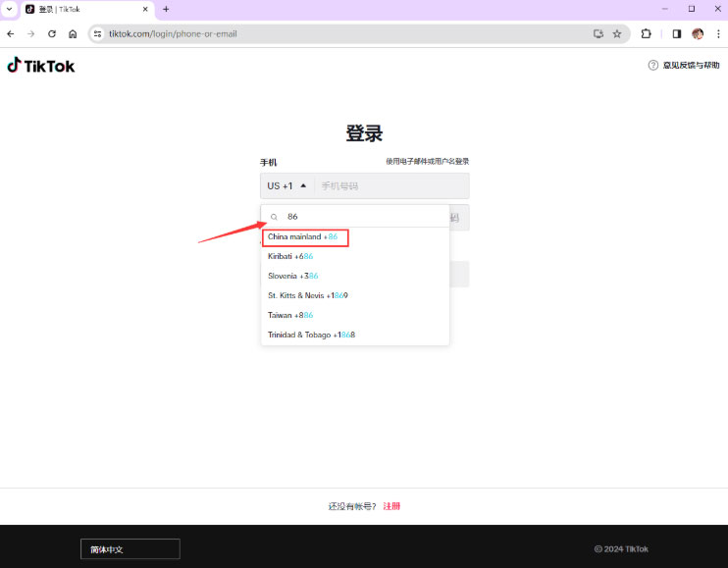Click the 注册 sign up link

click(391, 506)
